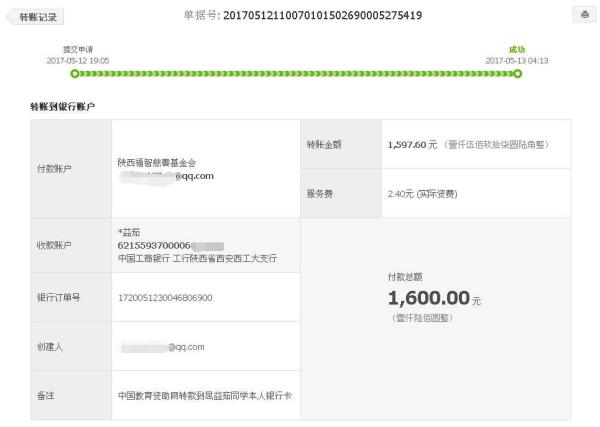Click the 成功 end progress marker

tap(517, 73)
